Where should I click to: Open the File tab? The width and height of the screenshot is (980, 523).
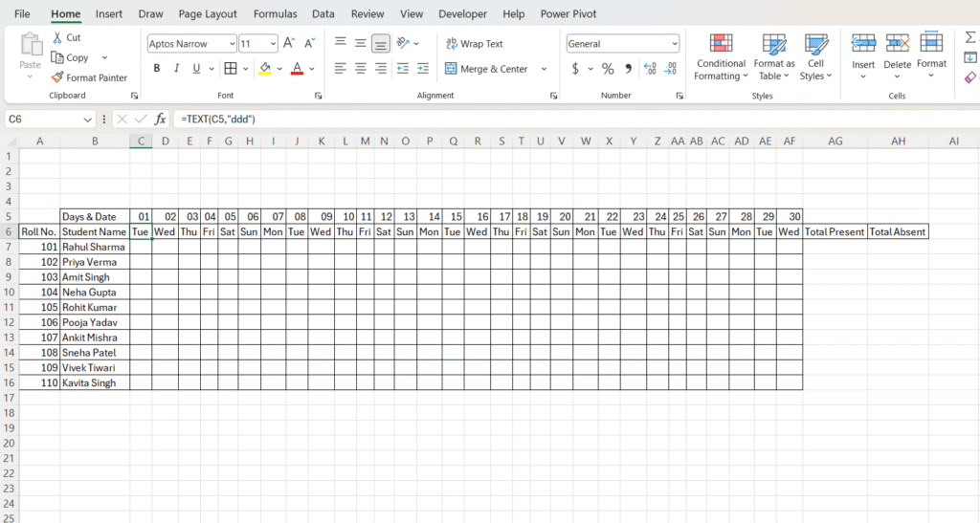[22, 13]
